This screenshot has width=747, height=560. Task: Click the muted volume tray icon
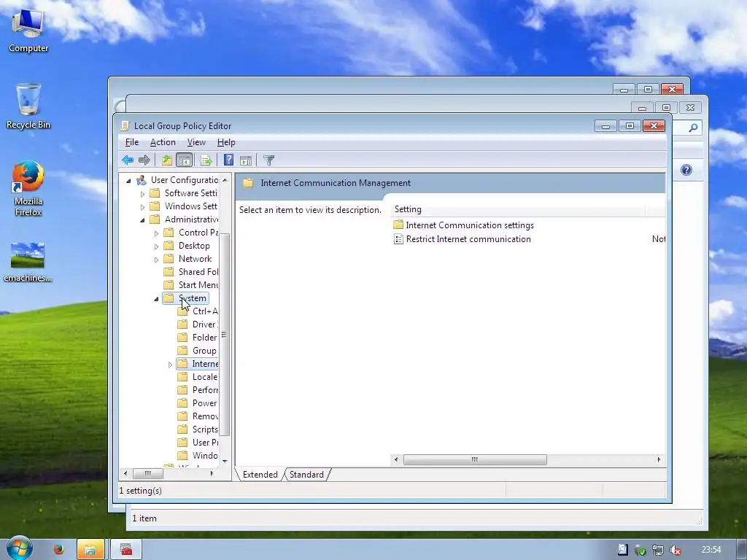(675, 550)
